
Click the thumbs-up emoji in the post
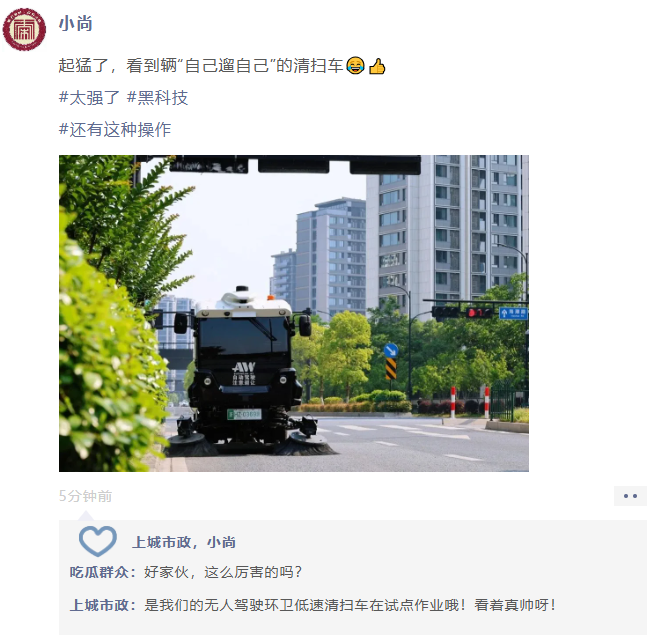pyautogui.click(x=377, y=66)
